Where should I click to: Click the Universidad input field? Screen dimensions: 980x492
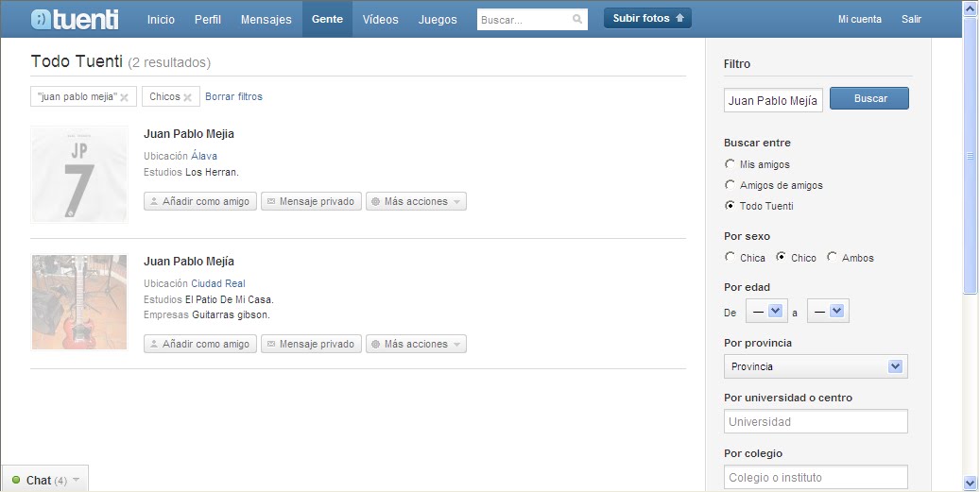[x=816, y=421]
